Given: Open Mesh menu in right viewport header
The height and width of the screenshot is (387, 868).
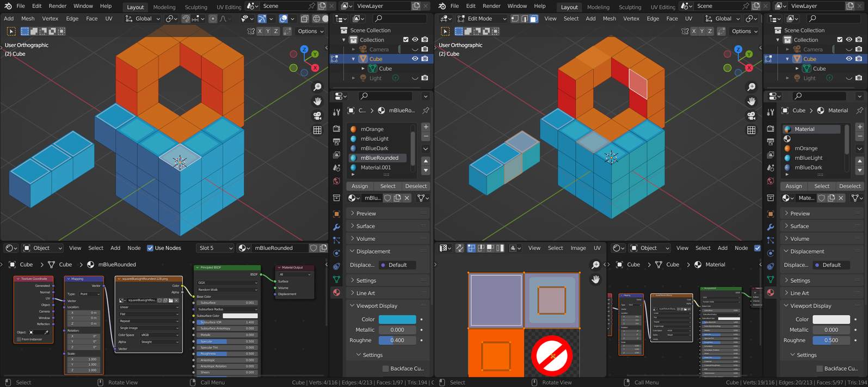Looking at the screenshot, I should point(610,19).
